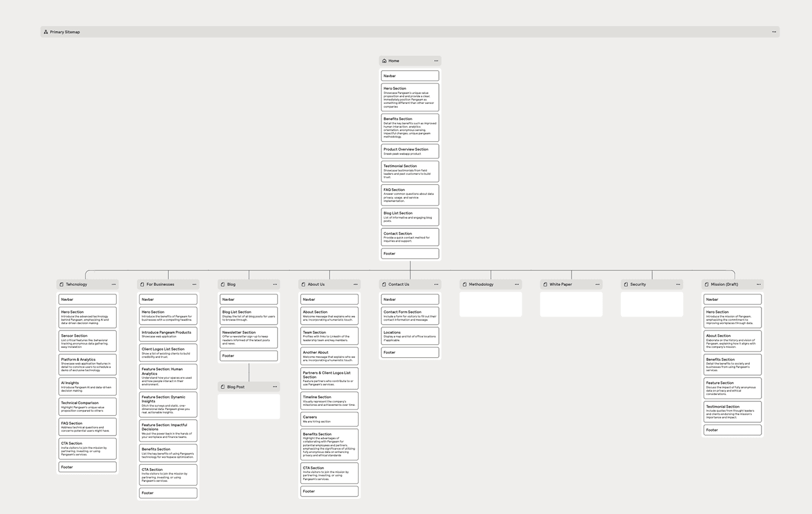Select Feature Section: Human Analytics block
Image resolution: width=812 pixels, height=514 pixels.
pos(168,376)
